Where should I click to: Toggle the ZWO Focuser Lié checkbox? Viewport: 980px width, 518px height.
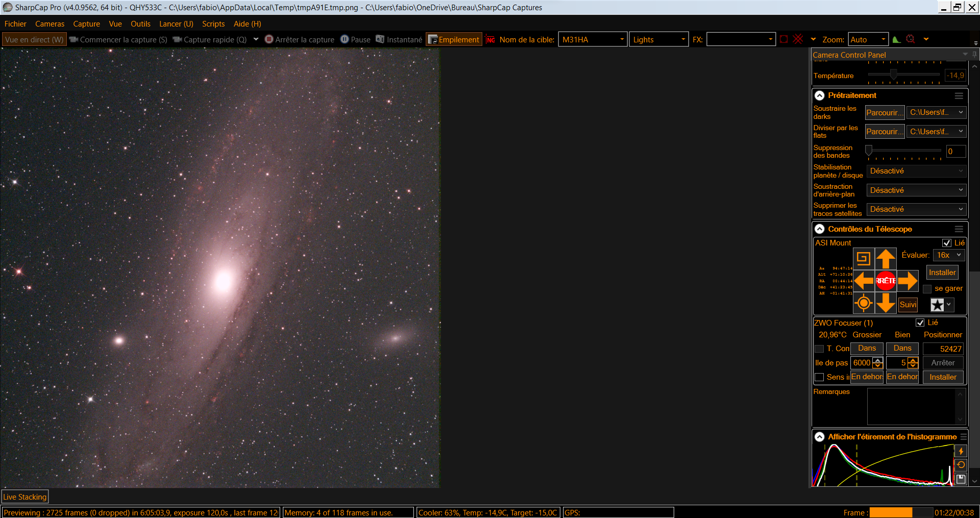[920, 323]
